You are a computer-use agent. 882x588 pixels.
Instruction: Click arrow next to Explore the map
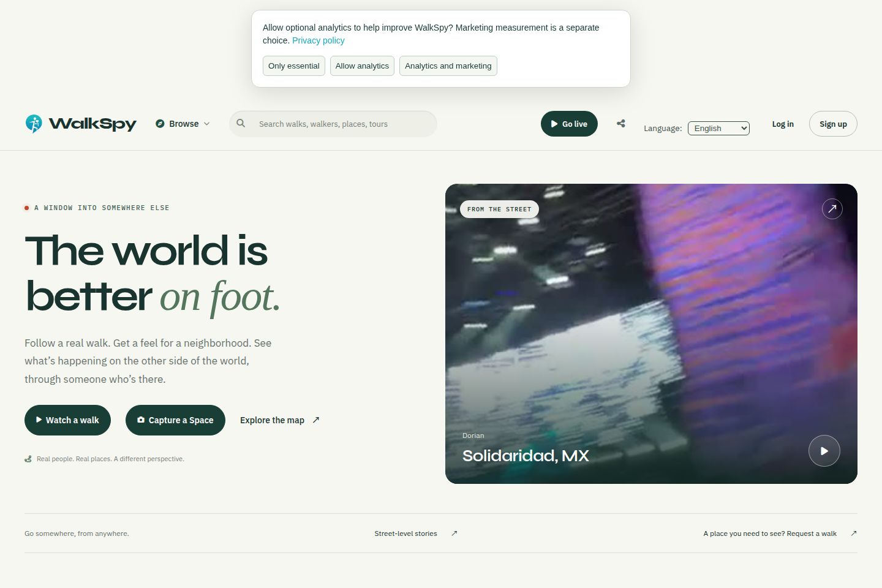pos(316,420)
